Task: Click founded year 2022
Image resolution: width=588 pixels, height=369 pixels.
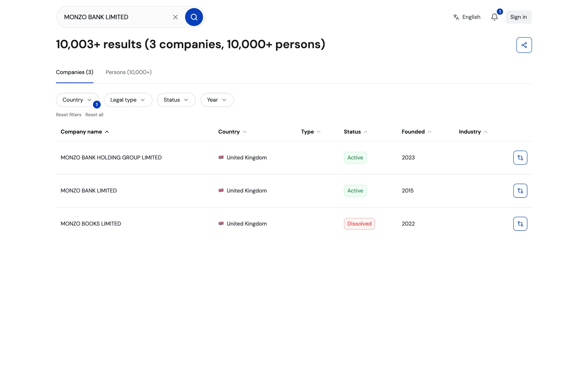Action: [x=408, y=224]
